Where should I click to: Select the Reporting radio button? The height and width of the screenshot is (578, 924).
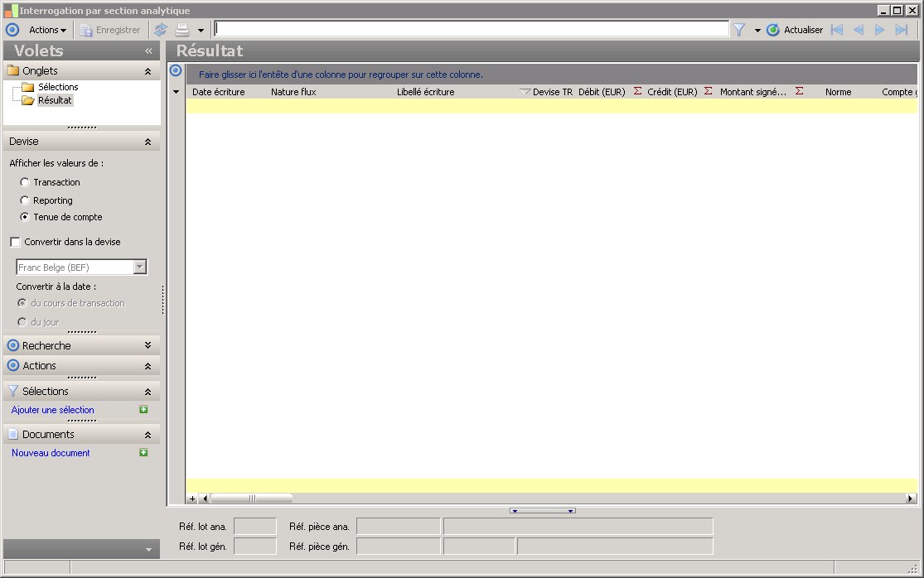[24, 200]
